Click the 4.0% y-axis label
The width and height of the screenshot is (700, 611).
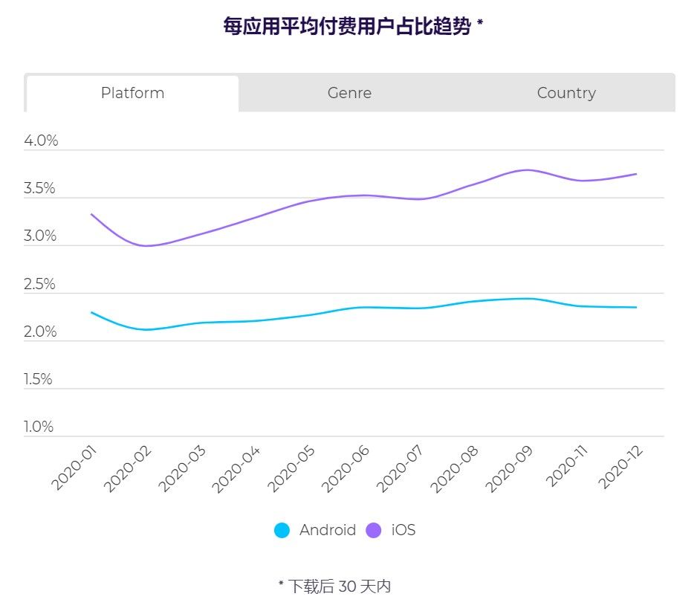[41, 140]
